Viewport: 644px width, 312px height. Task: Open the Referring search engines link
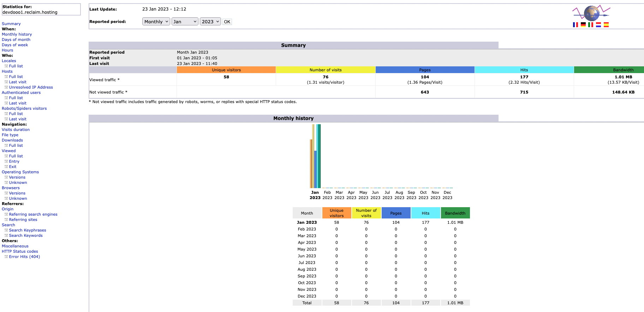33,214
